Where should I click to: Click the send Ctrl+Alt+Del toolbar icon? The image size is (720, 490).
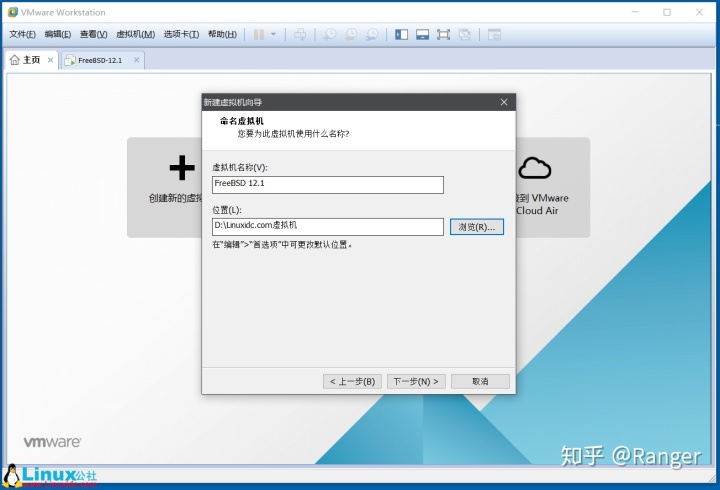[300, 34]
